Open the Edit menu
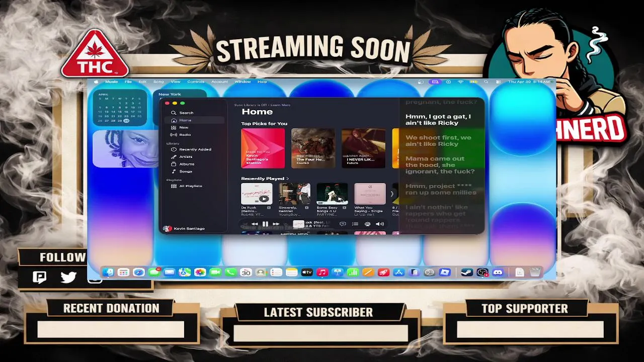The width and height of the screenshot is (644, 362). coord(143,81)
